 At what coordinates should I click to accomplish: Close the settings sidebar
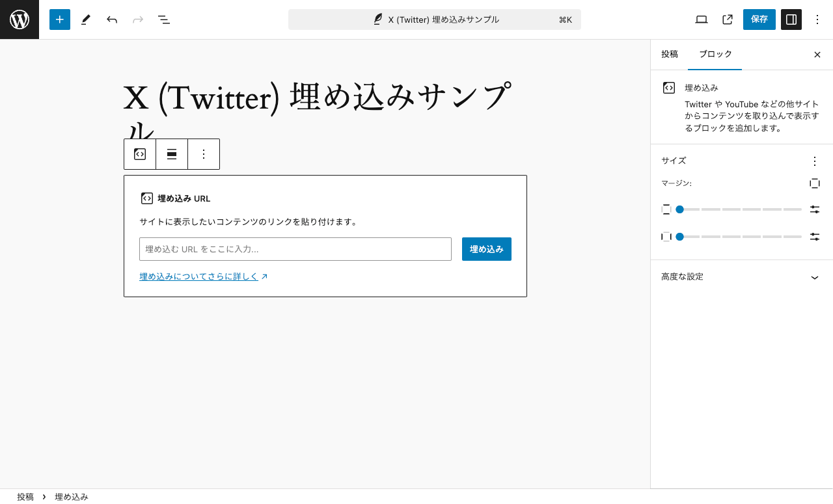click(817, 55)
